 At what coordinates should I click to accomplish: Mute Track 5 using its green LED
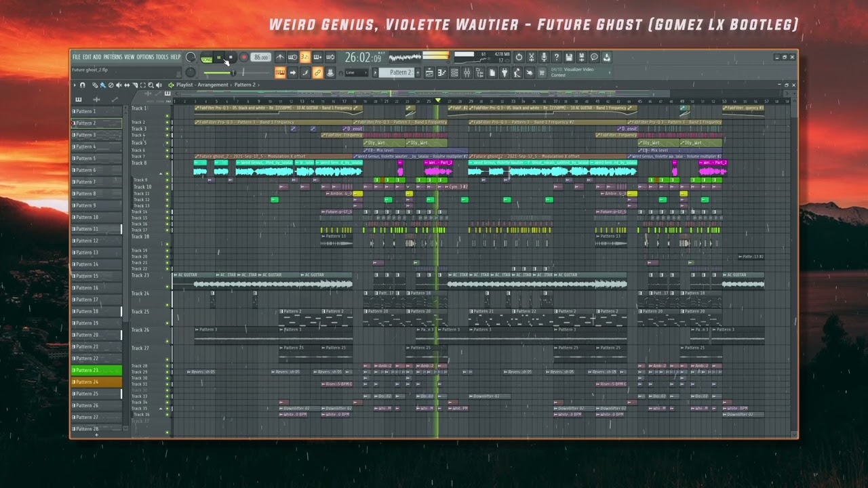(167, 143)
